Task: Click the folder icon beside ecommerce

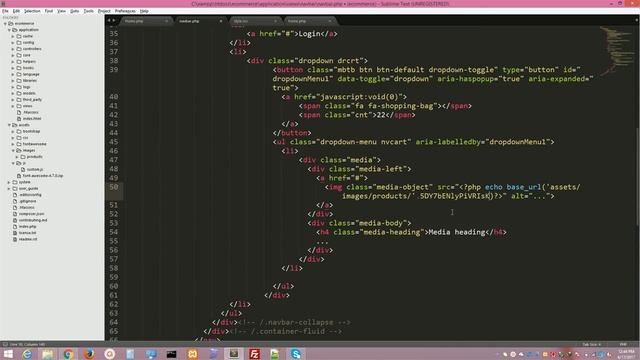Action: click(11, 24)
